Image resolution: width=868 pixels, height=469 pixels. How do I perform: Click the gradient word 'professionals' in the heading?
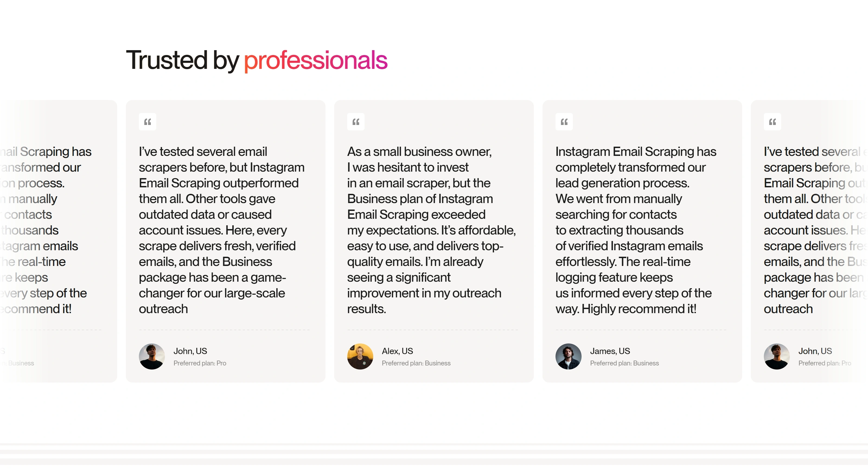(316, 60)
